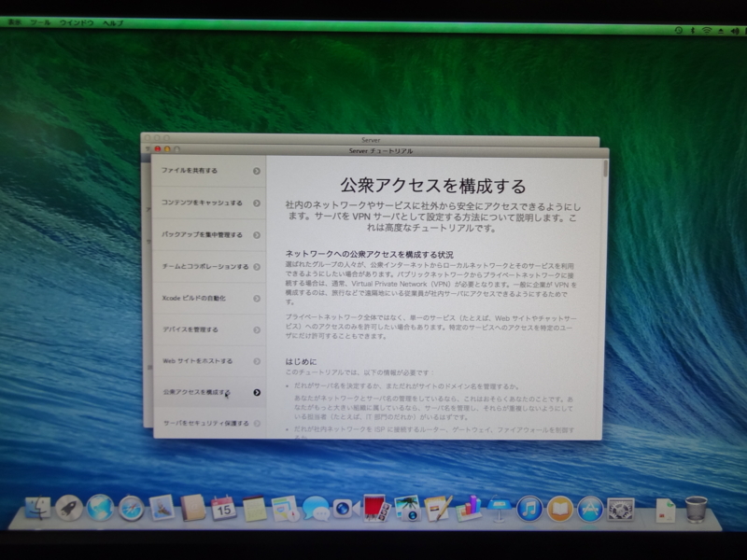Click the はじめに section heading
Image resolution: width=747 pixels, height=560 pixels.
coord(301,361)
